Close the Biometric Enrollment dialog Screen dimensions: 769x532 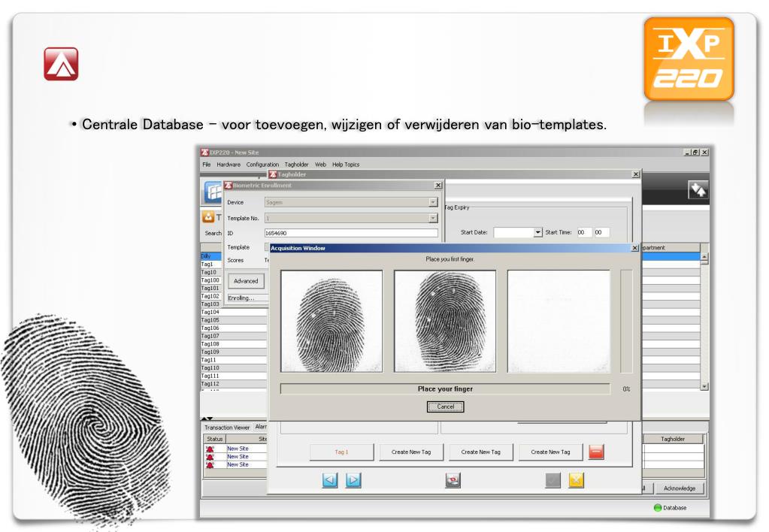pos(438,186)
